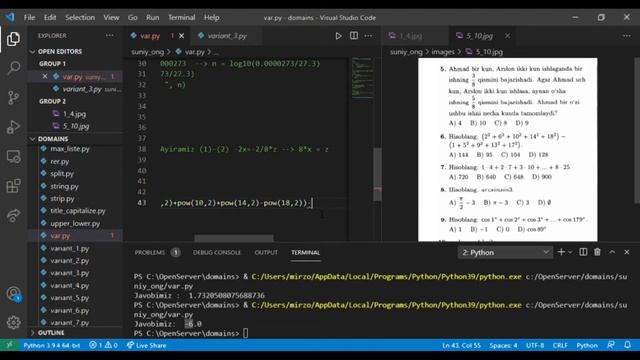Switch to the Debug Console tab
640x360 pixels.
click(217, 252)
